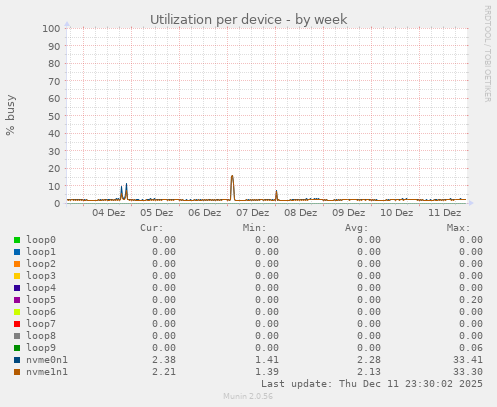Click the 100 y-axis tick label
This screenshot has width=497, height=407.
[51, 28]
